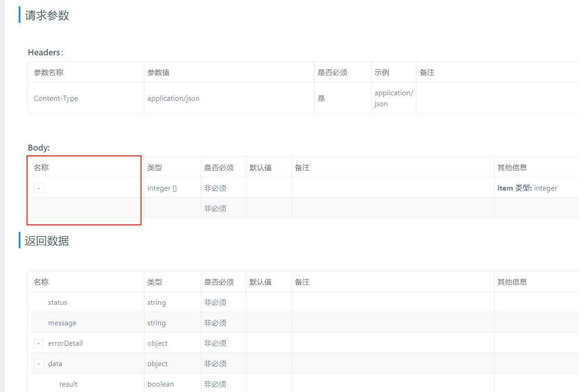579x392 pixels.
Task: Collapse the errorDetail object row
Action: [39, 343]
